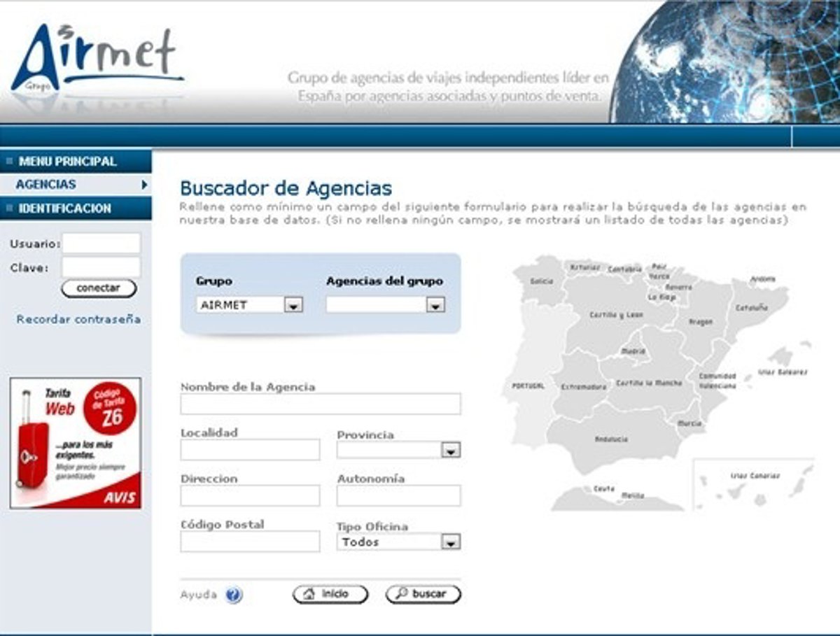The width and height of the screenshot is (840, 636).
Task: Open the Tipo Oficina dropdown
Action: 398,542
